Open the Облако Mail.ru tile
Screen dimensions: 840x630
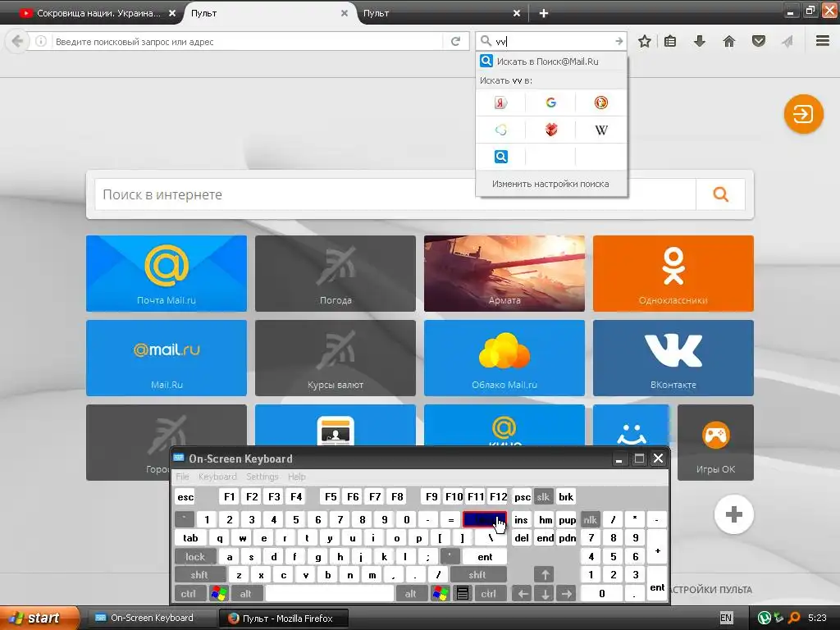pos(504,358)
